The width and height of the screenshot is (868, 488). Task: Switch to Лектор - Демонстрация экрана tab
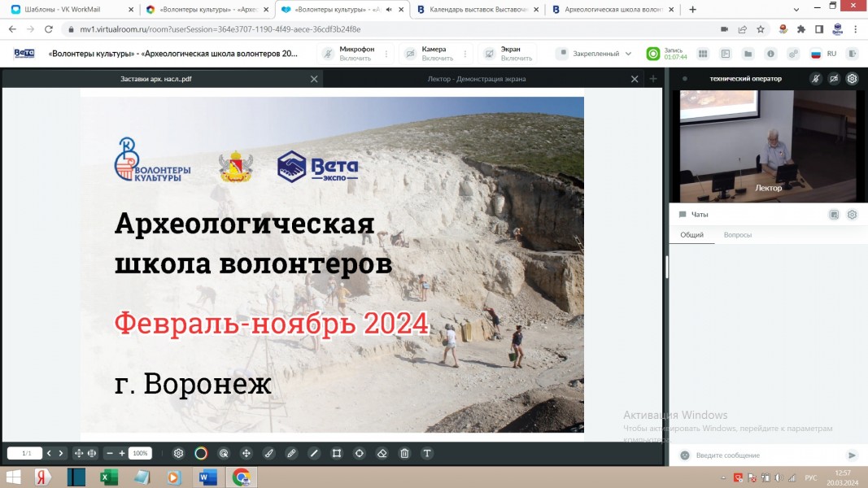point(477,79)
